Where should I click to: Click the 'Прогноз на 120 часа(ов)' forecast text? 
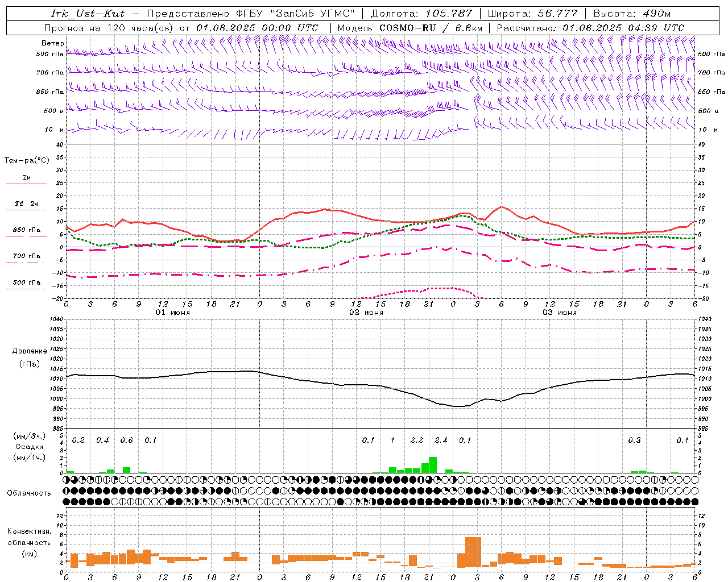[109, 28]
